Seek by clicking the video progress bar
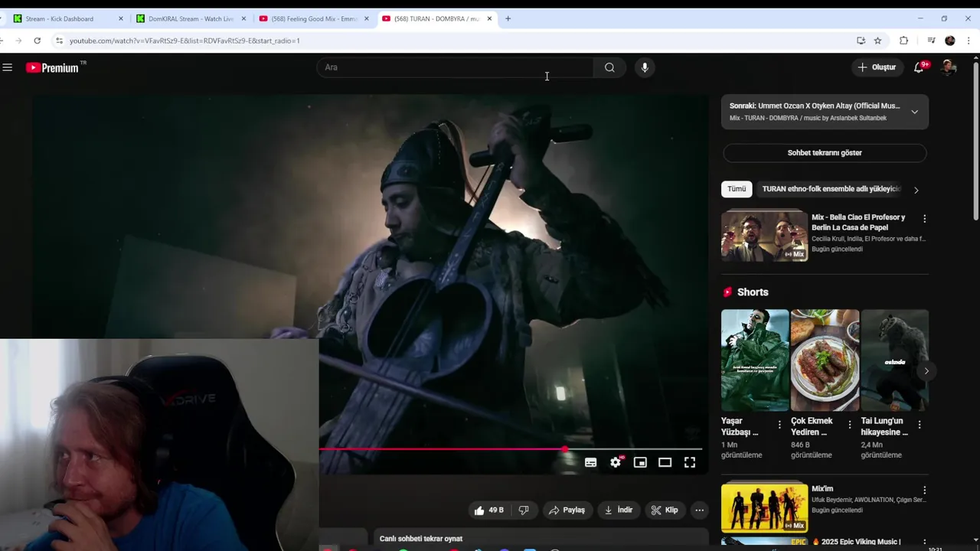This screenshot has height=551, width=980. pyautogui.click(x=511, y=449)
